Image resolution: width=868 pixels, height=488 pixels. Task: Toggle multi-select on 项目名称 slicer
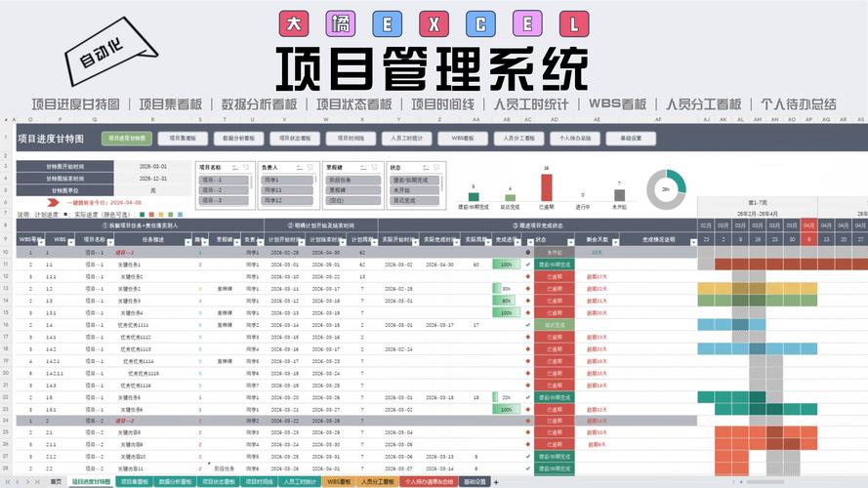pyautogui.click(x=235, y=167)
